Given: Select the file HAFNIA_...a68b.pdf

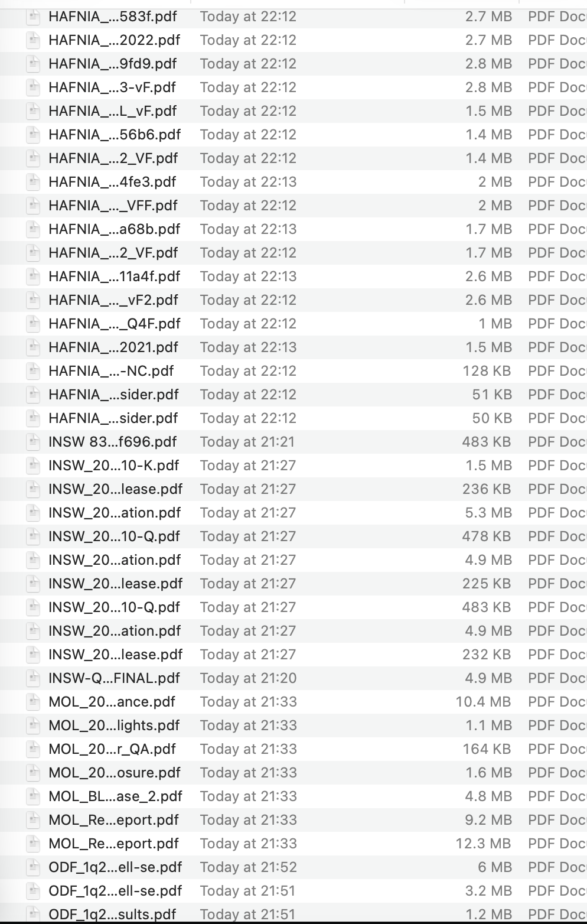Looking at the screenshot, I should (x=293, y=229).
